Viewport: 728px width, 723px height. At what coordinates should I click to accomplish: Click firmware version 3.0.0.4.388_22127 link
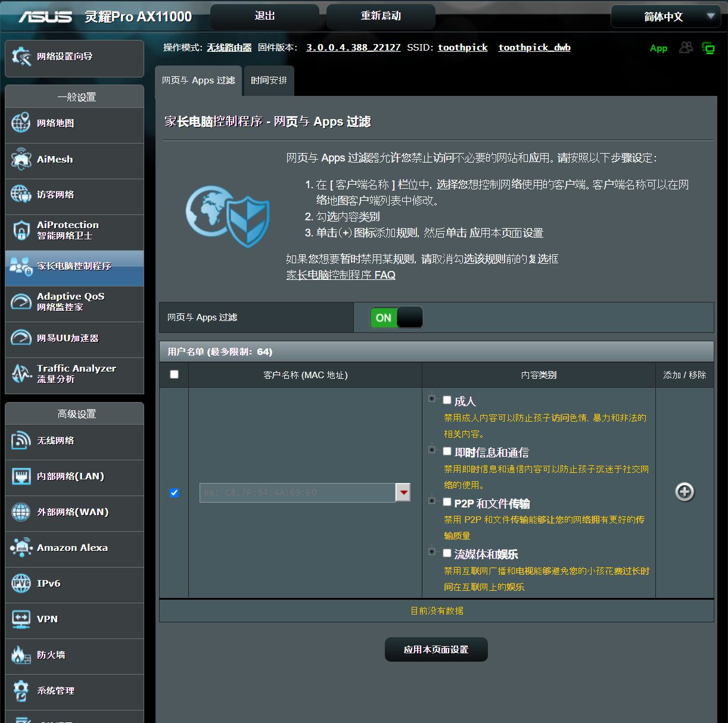(353, 48)
